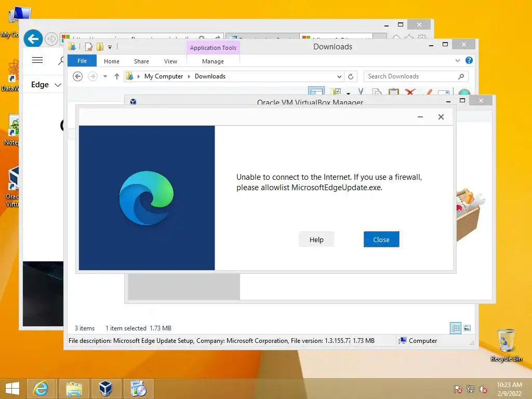Expand the Explorer ribbon with the chevron
The image size is (532, 399).
tap(457, 60)
